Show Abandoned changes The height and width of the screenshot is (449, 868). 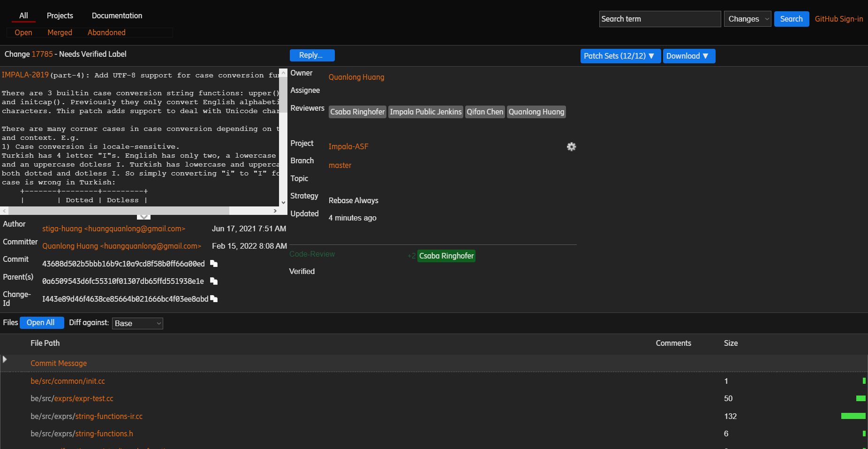[106, 32]
